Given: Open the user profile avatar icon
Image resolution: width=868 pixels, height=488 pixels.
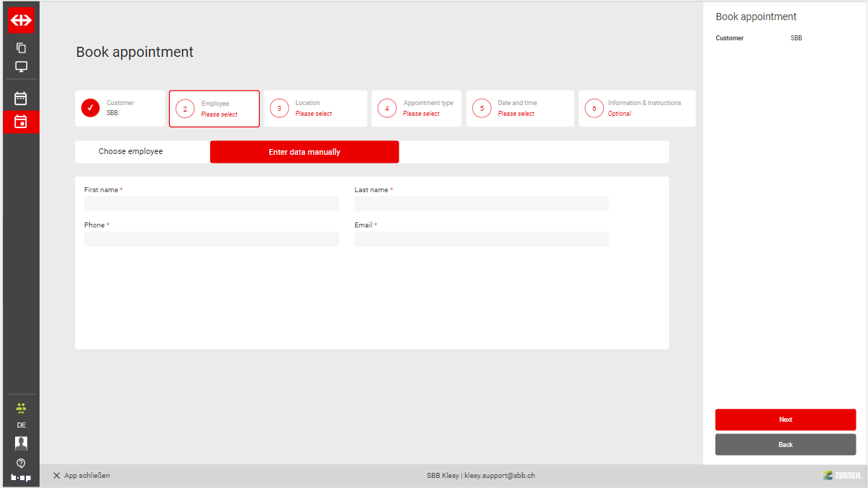Looking at the screenshot, I should pyautogui.click(x=21, y=443).
